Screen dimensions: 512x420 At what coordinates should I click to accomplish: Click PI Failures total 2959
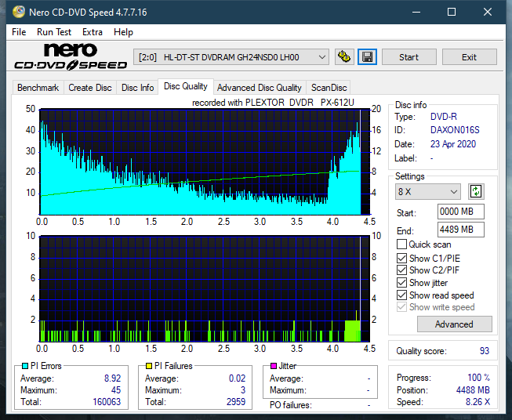point(236,402)
